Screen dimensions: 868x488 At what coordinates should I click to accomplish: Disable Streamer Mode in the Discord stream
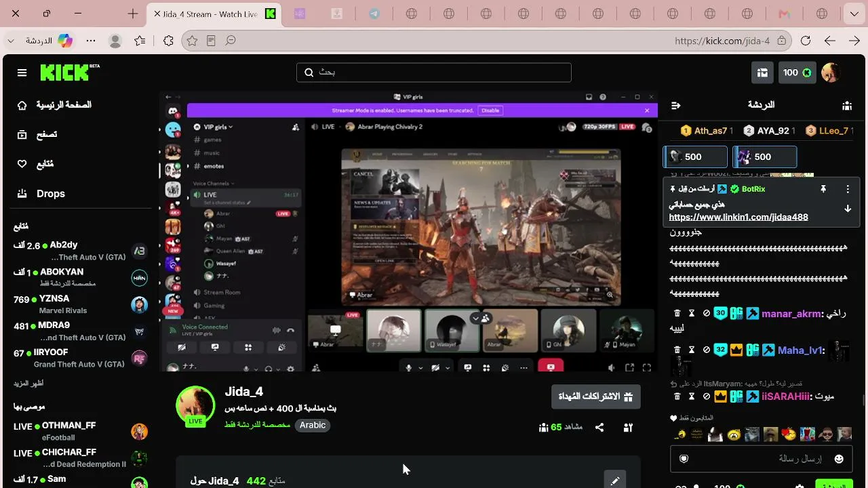(x=490, y=110)
